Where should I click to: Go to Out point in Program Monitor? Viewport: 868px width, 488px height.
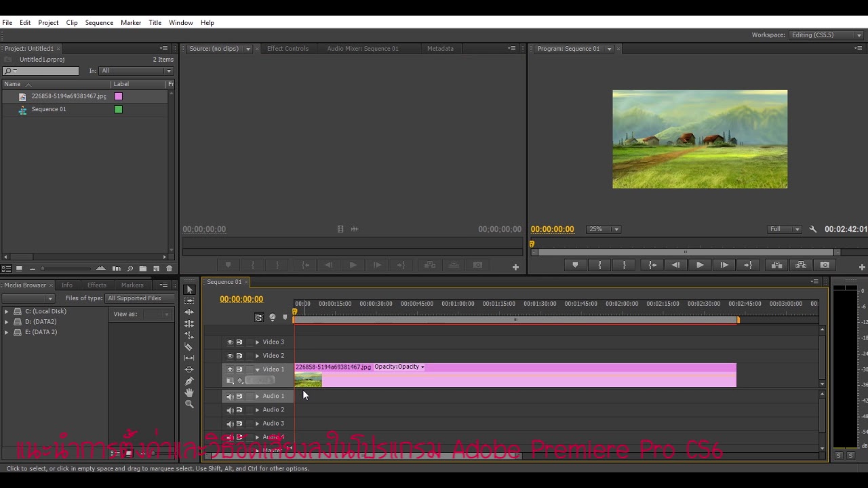(x=748, y=265)
